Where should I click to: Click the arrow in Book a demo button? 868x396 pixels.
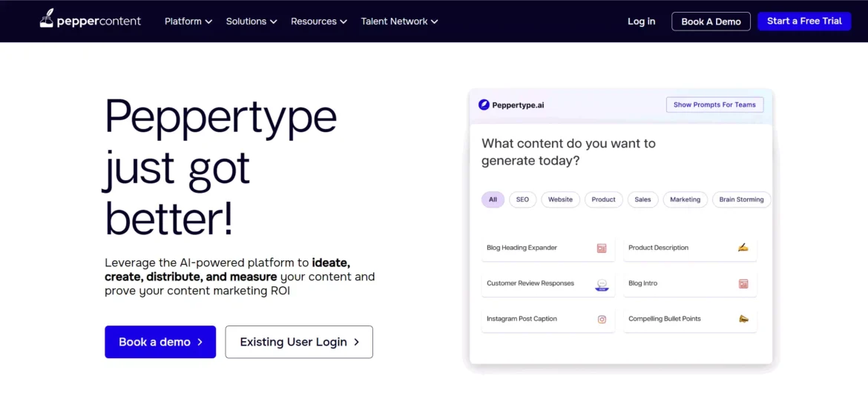tap(200, 343)
